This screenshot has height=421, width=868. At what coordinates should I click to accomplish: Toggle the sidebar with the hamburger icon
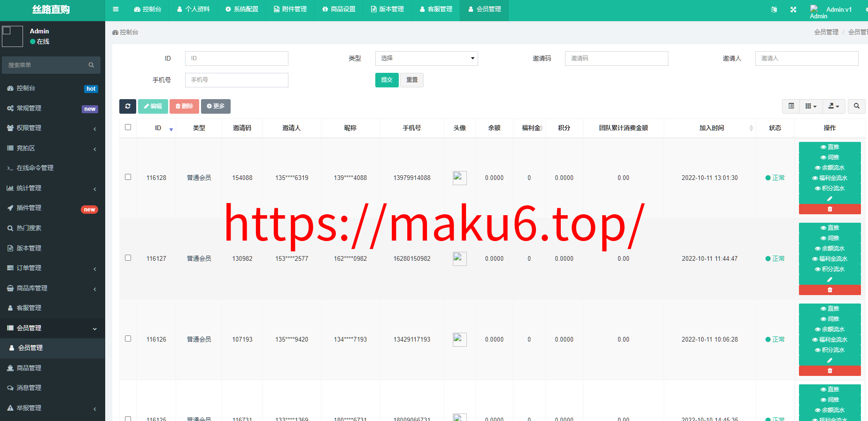click(x=116, y=9)
